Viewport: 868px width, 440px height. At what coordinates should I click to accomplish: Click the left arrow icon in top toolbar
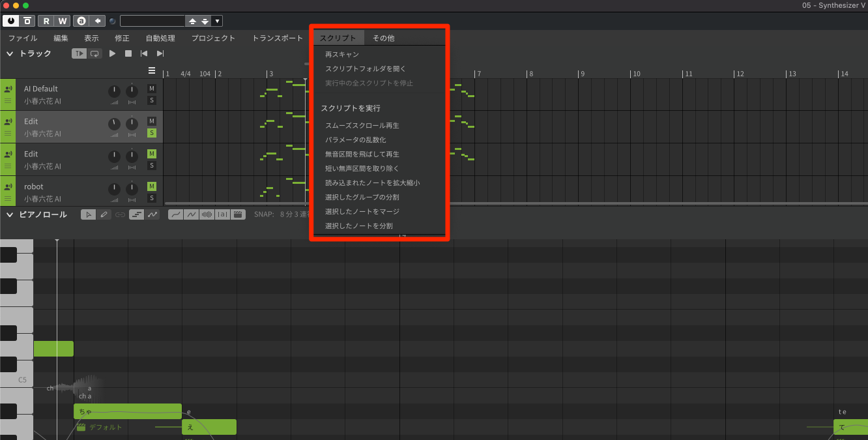98,21
